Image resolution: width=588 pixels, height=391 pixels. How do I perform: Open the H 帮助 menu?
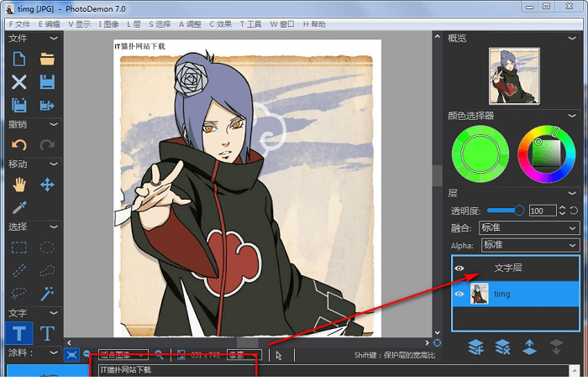314,24
